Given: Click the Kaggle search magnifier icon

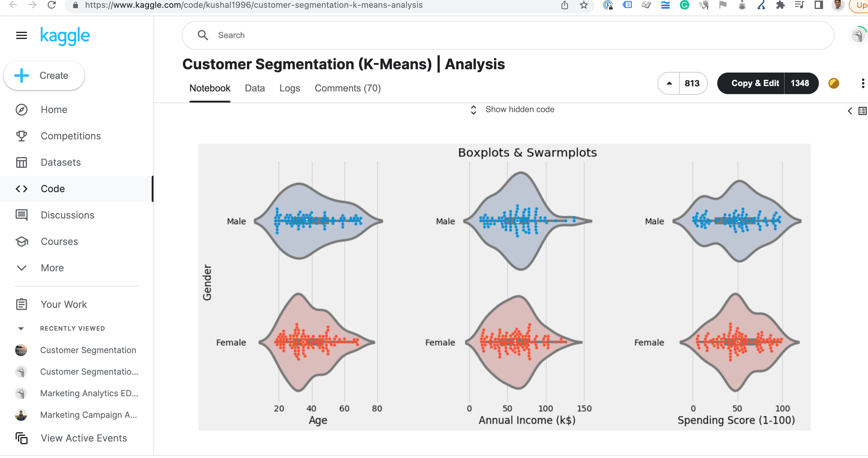Looking at the screenshot, I should (203, 35).
